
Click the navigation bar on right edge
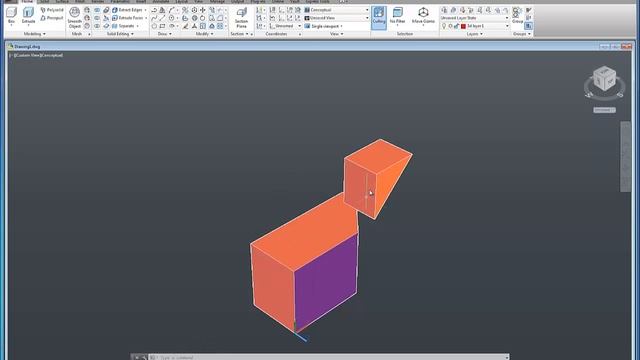[625, 156]
